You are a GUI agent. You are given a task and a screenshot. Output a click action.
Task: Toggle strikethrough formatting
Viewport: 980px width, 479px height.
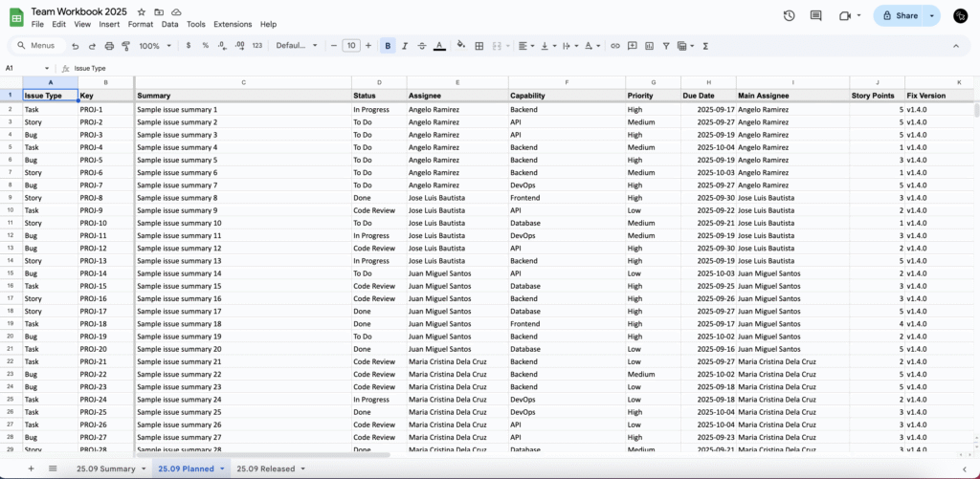pos(422,46)
